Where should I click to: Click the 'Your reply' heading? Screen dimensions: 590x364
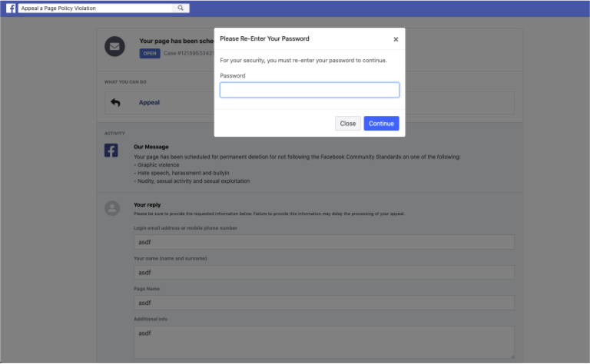(147, 204)
